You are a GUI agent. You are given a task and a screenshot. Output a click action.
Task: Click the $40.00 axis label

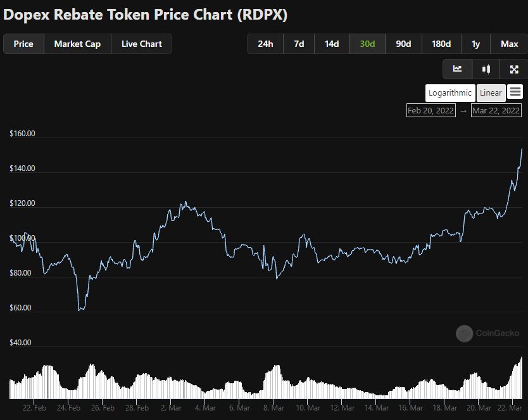pos(20,343)
